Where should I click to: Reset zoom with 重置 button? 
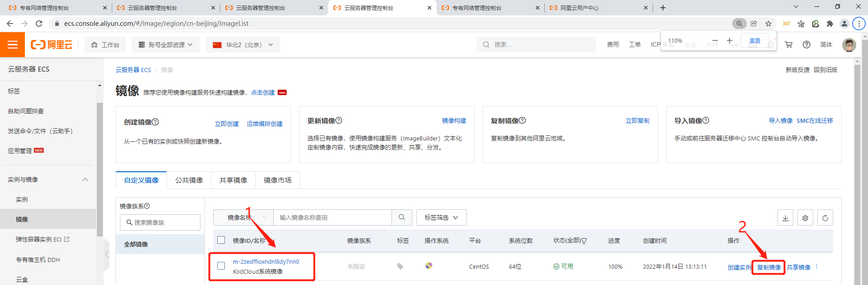(x=755, y=41)
